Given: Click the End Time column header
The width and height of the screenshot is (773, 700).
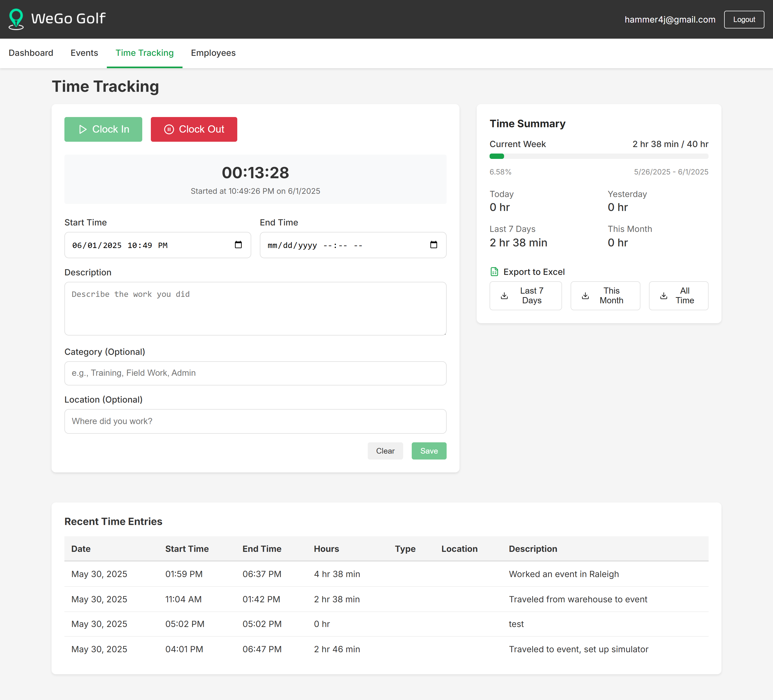Looking at the screenshot, I should tap(261, 549).
